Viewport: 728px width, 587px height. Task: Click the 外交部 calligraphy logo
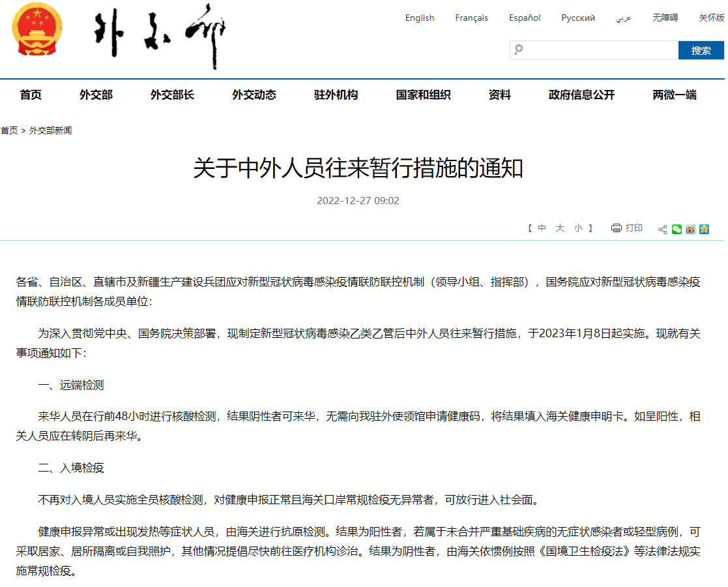pos(159,36)
